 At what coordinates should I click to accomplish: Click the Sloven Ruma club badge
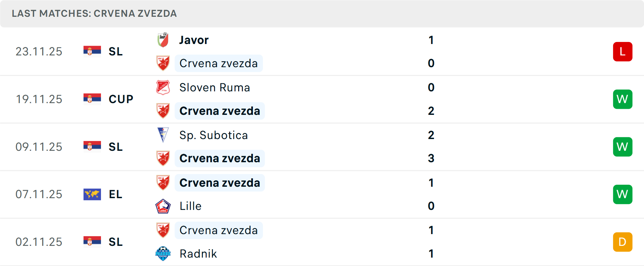tap(163, 87)
